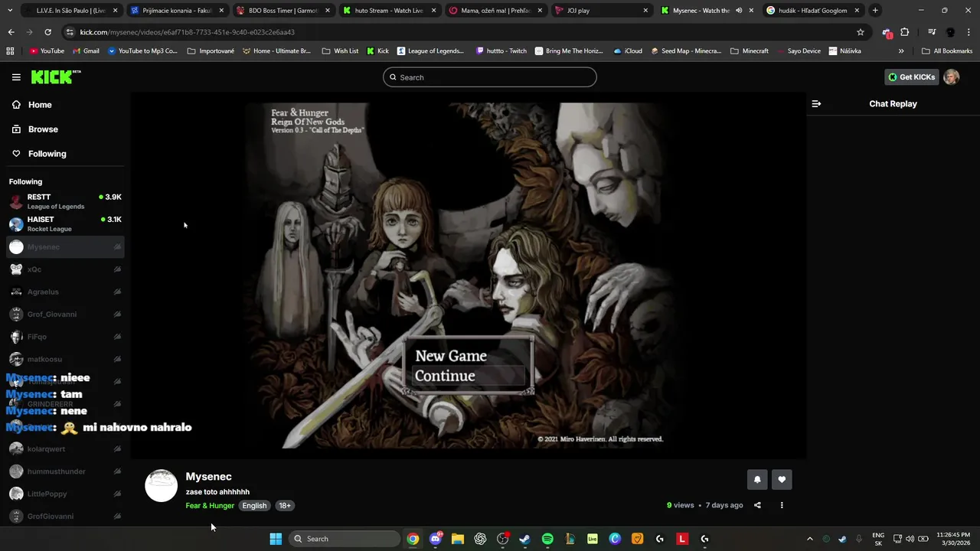Open ChatGPT from the taskbar
Image resolution: width=980 pixels, height=551 pixels.
click(x=480, y=539)
